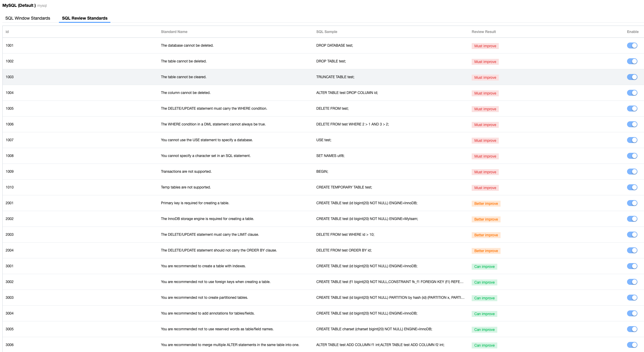644x352 pixels.
Task: Click the Must improve tag for rule 1003
Action: pyautogui.click(x=485, y=78)
